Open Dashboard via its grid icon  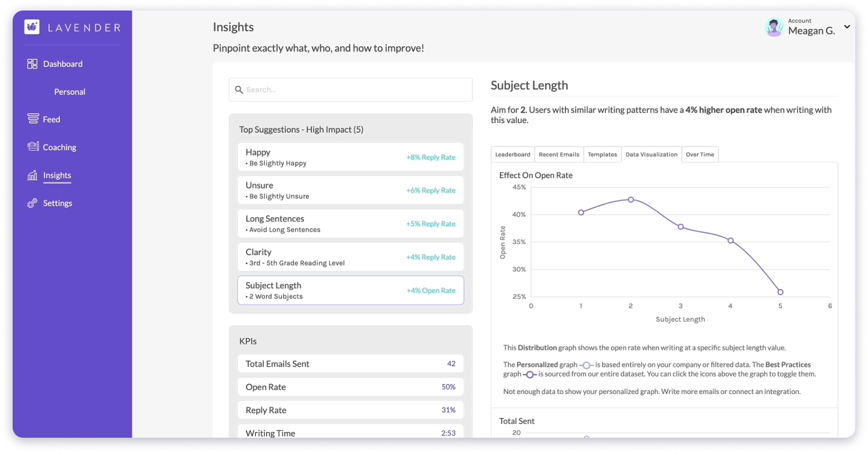coord(32,64)
